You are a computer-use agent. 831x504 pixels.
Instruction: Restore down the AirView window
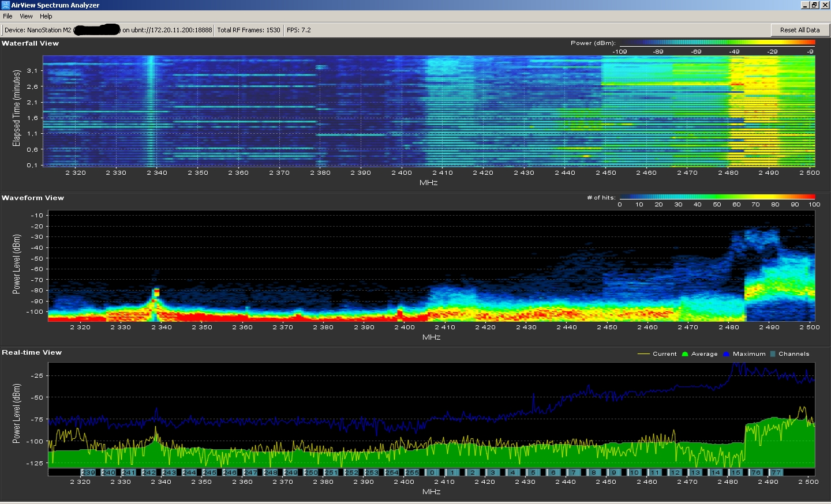tap(814, 5)
